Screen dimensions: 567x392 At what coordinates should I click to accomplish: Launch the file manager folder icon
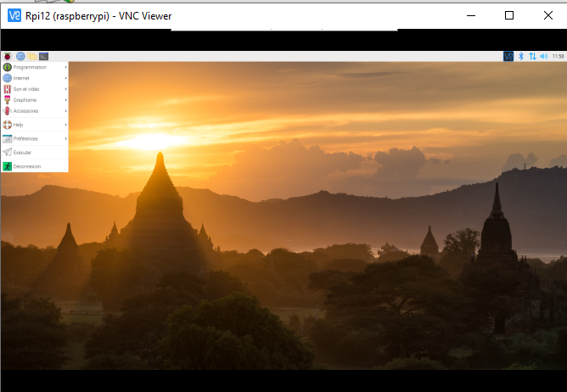pos(31,56)
